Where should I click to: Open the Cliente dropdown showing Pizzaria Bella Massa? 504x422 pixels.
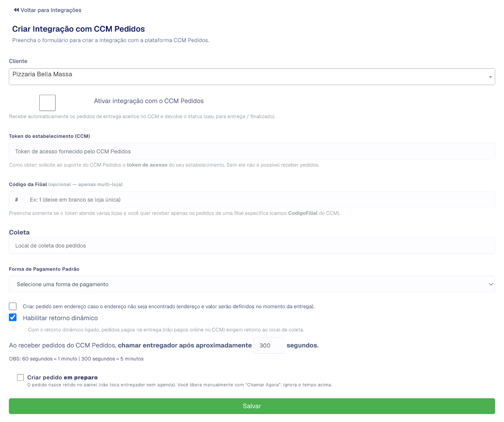[252, 77]
